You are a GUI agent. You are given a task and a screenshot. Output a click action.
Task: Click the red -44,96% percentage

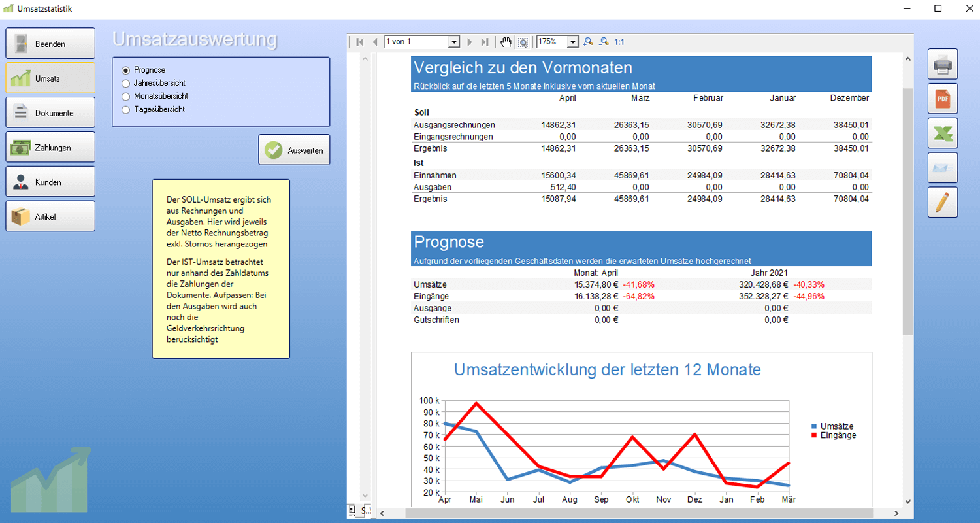[808, 296]
